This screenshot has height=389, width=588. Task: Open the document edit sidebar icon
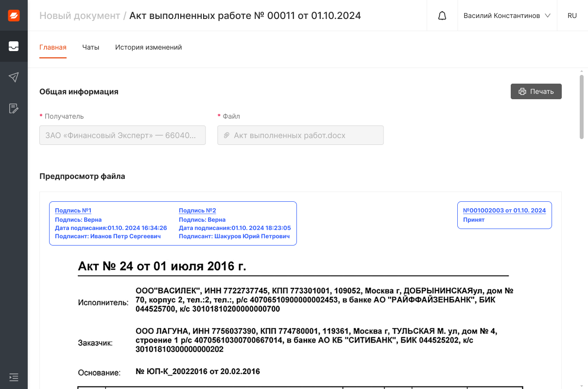pyautogui.click(x=14, y=108)
